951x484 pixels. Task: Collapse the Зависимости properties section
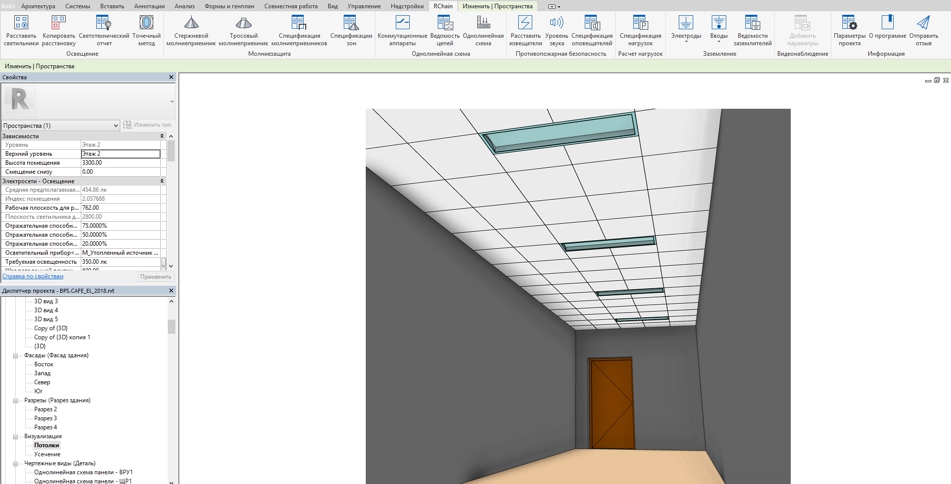(162, 136)
